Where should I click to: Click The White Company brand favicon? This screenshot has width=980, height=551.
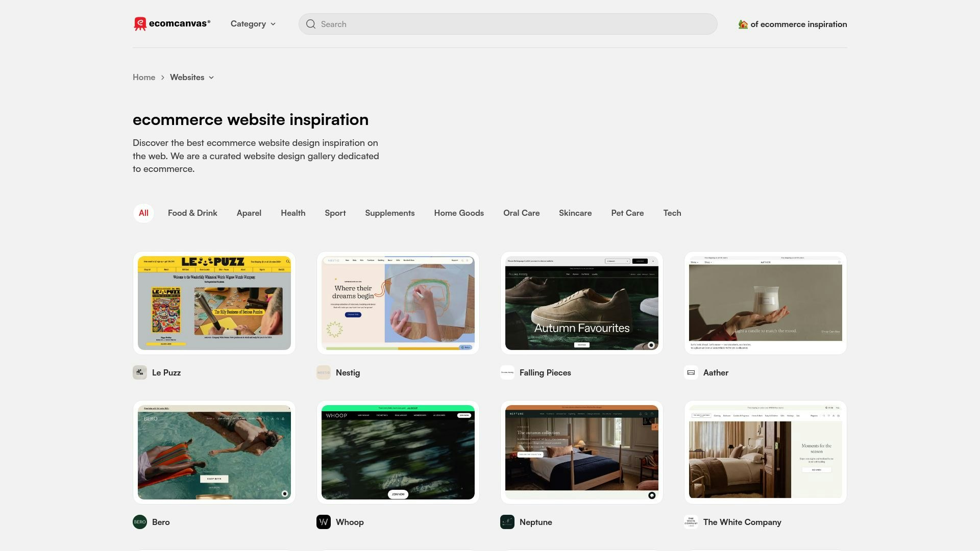691,522
